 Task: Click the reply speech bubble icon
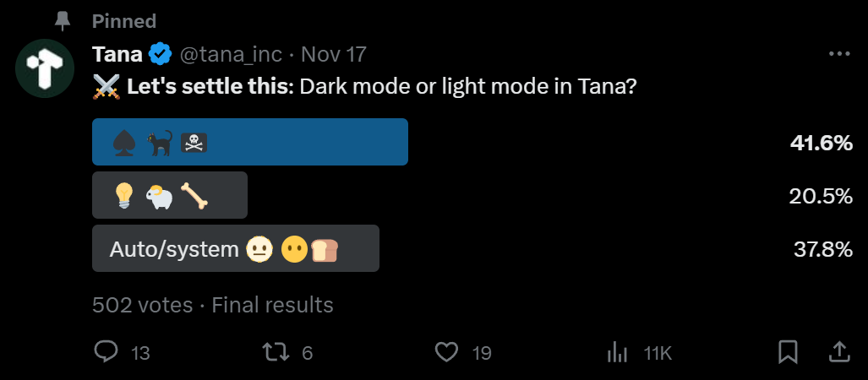pyautogui.click(x=106, y=352)
